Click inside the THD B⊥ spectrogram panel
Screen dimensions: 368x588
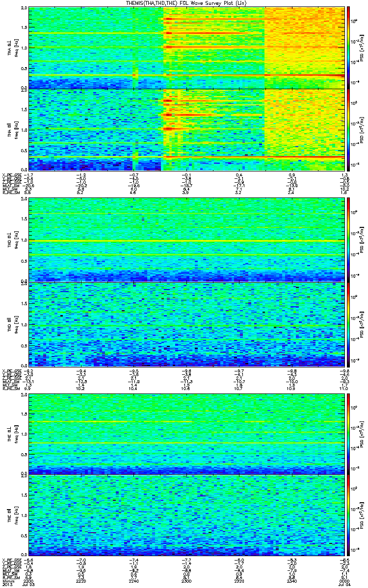click(x=186, y=241)
